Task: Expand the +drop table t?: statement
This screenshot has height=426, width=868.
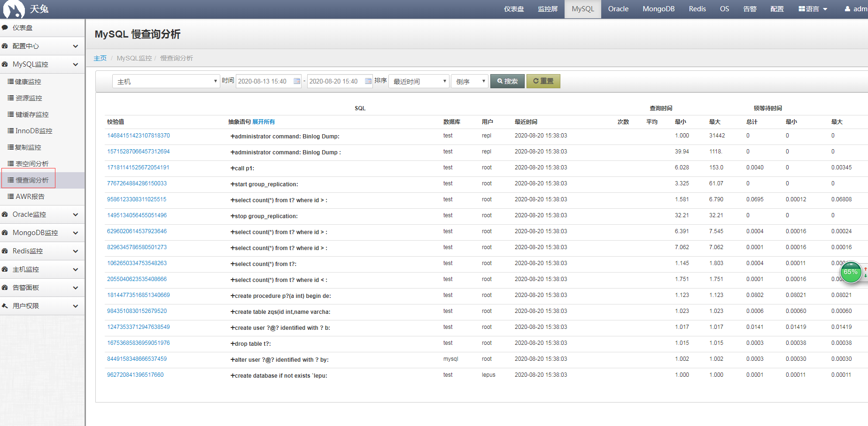Action: (x=251, y=344)
